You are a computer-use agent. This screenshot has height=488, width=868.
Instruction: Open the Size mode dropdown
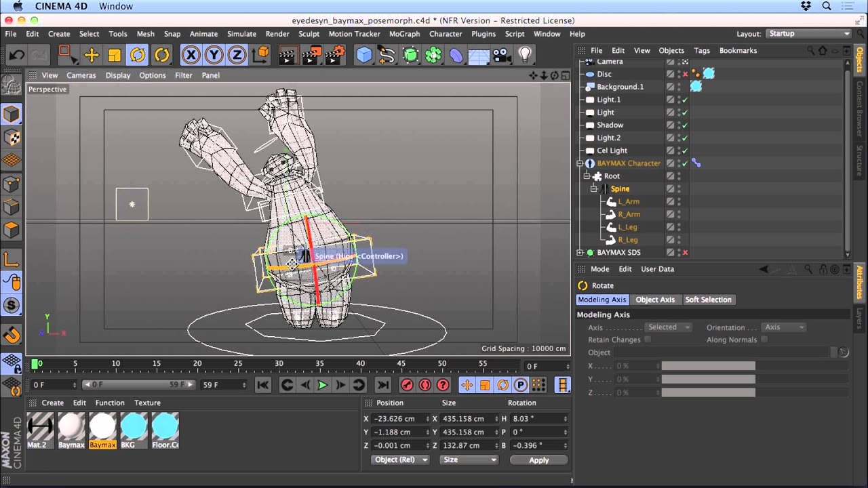pos(469,460)
